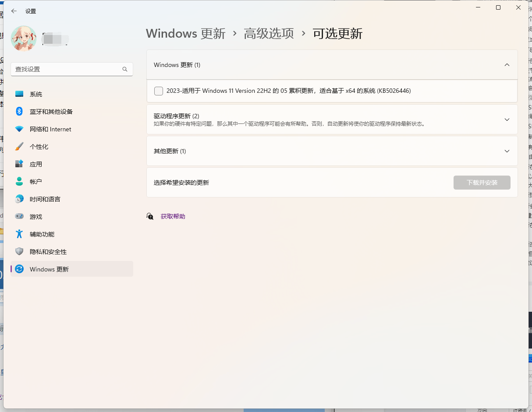Click the Time and language clock icon
Viewport: 532px width, 412px height.
[19, 199]
